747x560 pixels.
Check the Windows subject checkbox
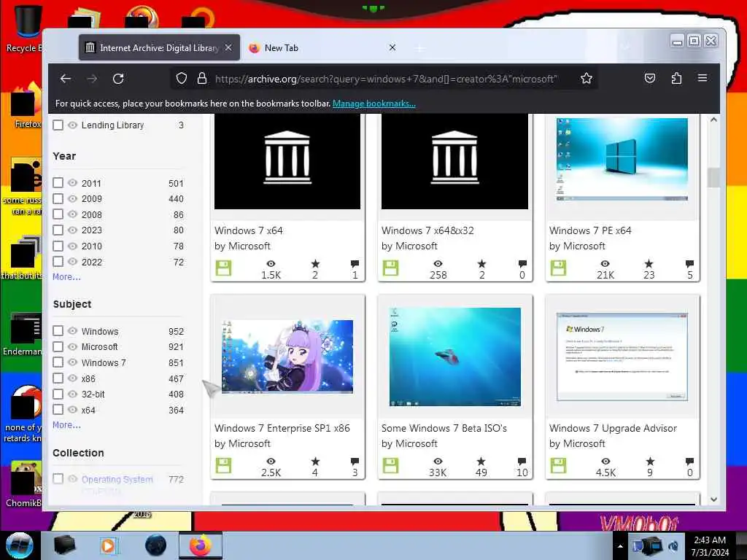tap(58, 331)
